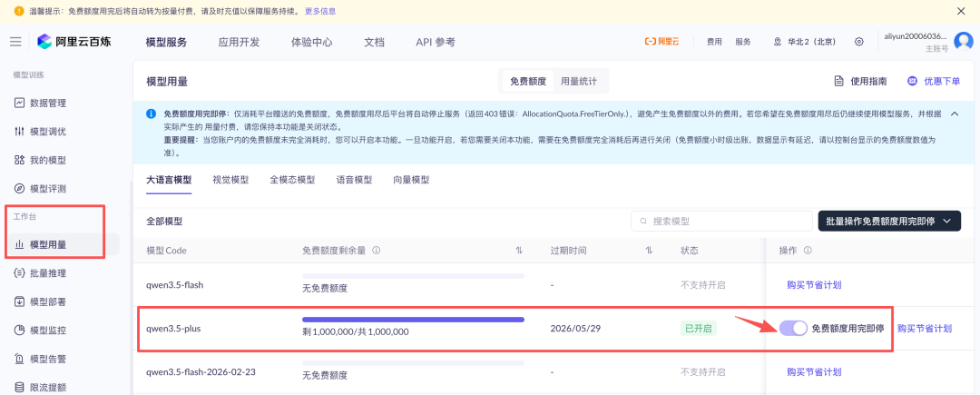Switch to 视觉模型 tab

tap(230, 180)
